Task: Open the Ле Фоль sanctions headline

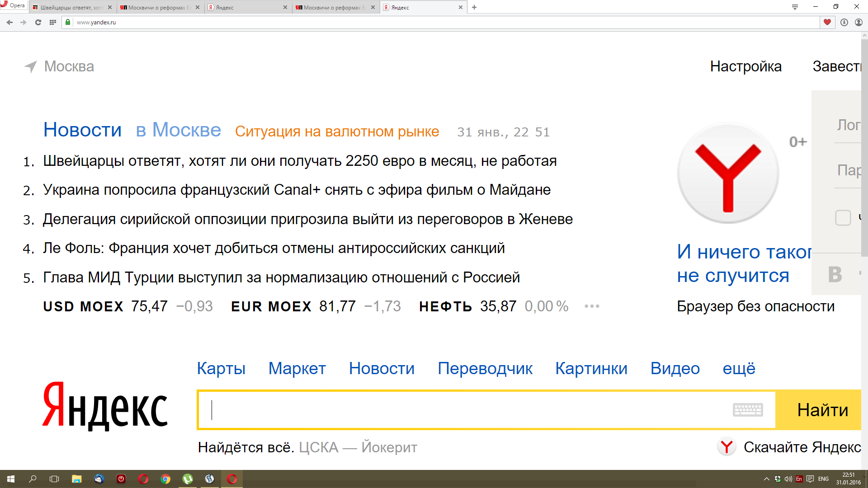Action: pos(274,248)
